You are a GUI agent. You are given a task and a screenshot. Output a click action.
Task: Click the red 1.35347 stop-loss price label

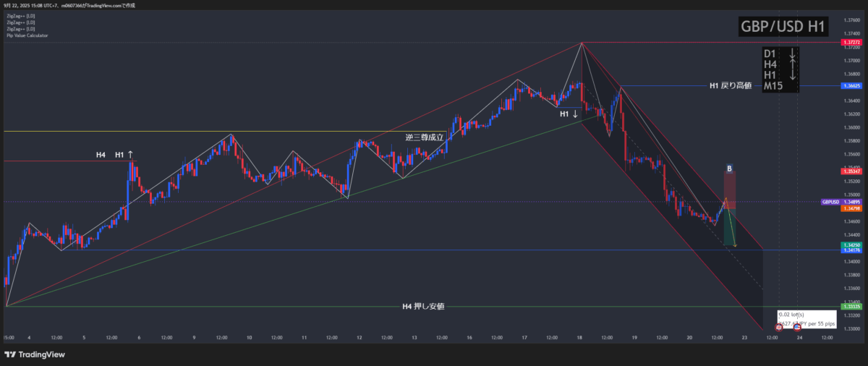[x=851, y=171]
